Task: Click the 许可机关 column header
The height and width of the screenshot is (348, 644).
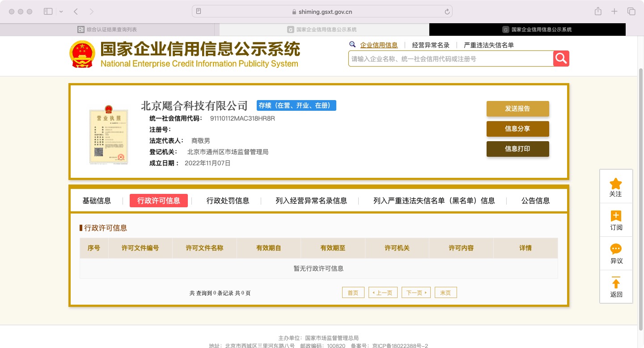Action: pyautogui.click(x=397, y=248)
